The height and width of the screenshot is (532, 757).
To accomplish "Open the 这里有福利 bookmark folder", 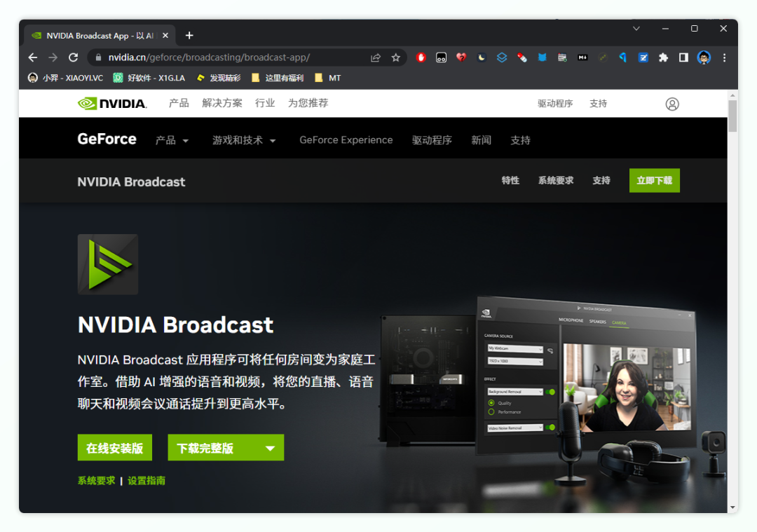I will click(x=278, y=78).
